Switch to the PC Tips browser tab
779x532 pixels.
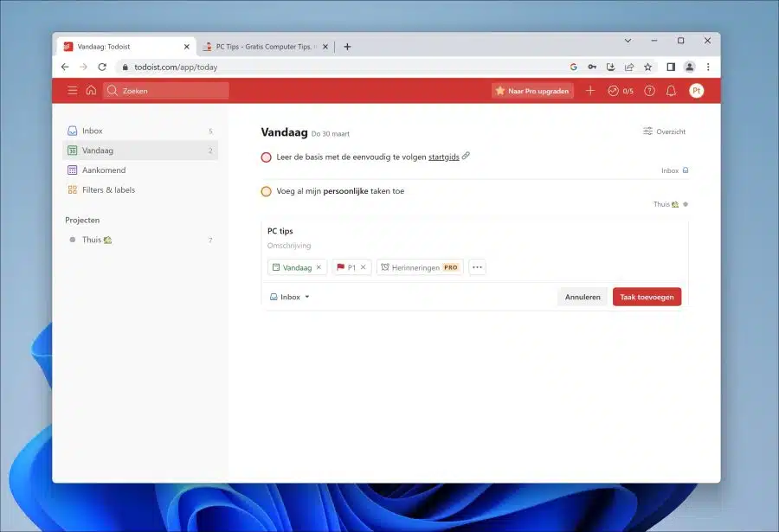pyautogui.click(x=264, y=47)
